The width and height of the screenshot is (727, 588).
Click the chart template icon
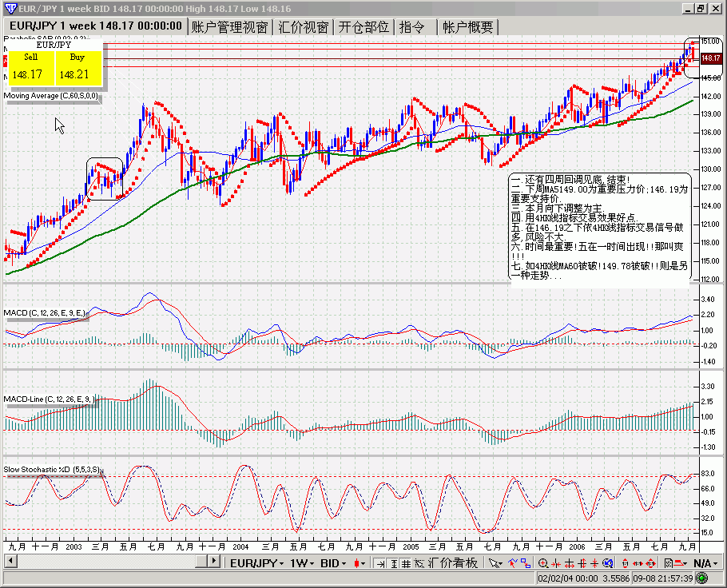tap(668, 563)
